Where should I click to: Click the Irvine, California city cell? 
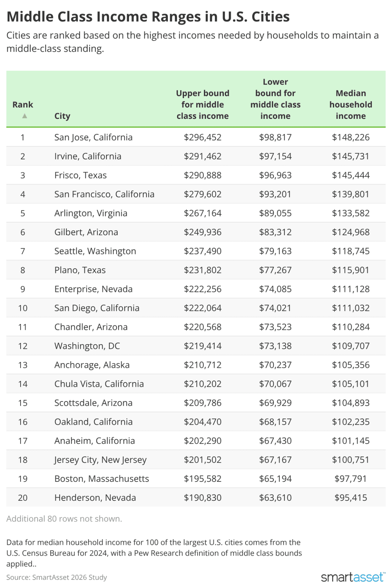[x=88, y=156]
